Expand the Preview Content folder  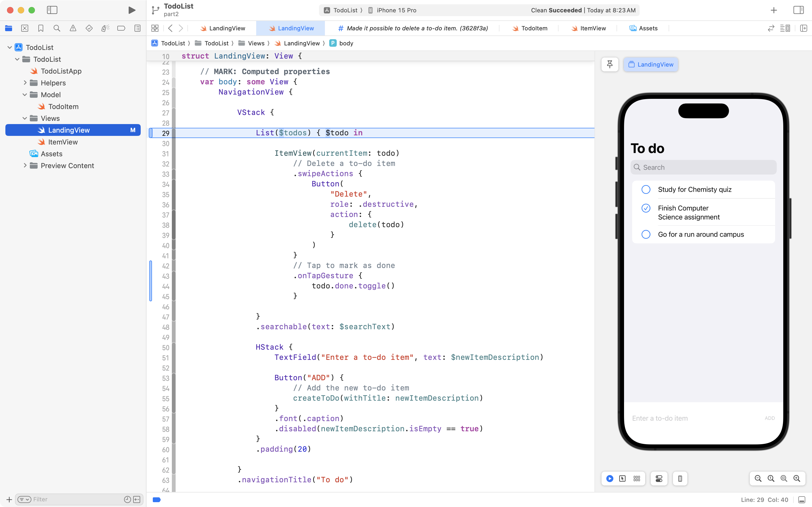coord(25,166)
